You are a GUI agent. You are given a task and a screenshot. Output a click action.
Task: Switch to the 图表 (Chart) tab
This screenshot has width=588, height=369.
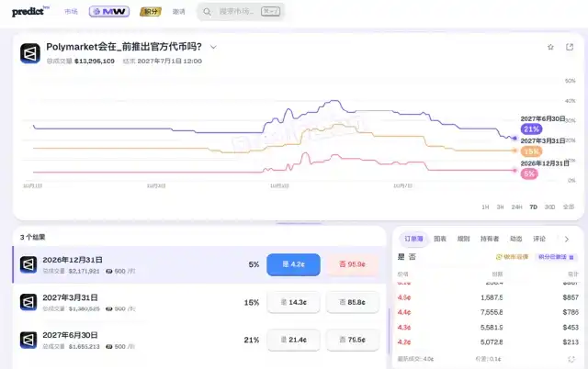coord(440,239)
